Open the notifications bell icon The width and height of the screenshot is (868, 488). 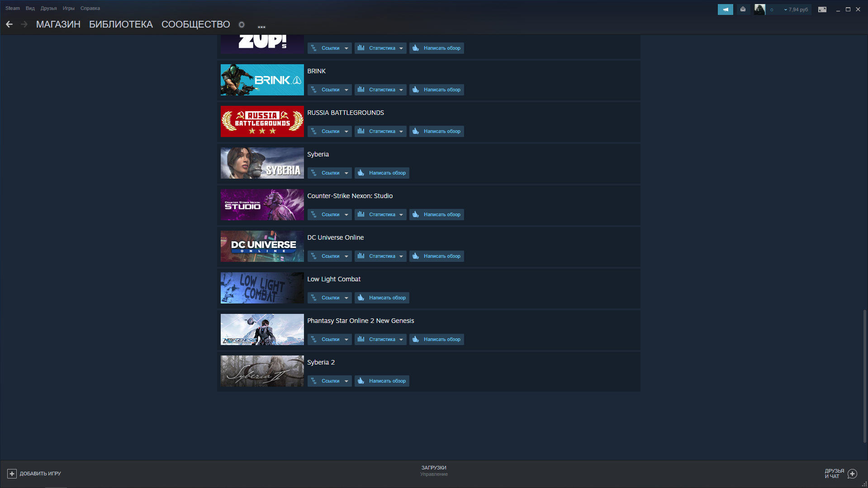click(x=743, y=9)
